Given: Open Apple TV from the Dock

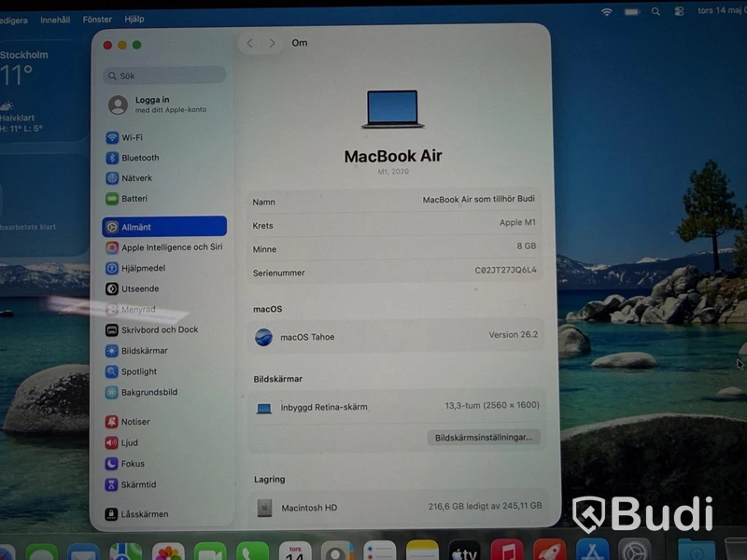Looking at the screenshot, I should pos(464,552).
